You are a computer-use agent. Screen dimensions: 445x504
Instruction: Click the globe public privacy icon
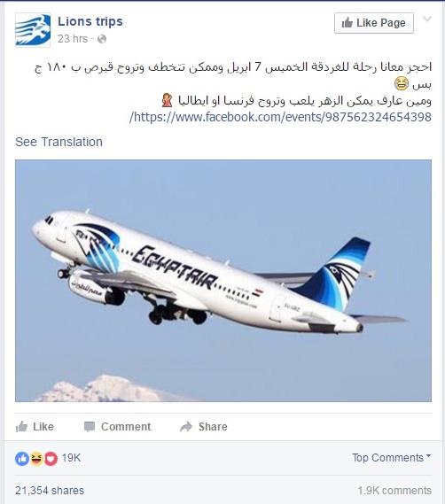[102, 39]
